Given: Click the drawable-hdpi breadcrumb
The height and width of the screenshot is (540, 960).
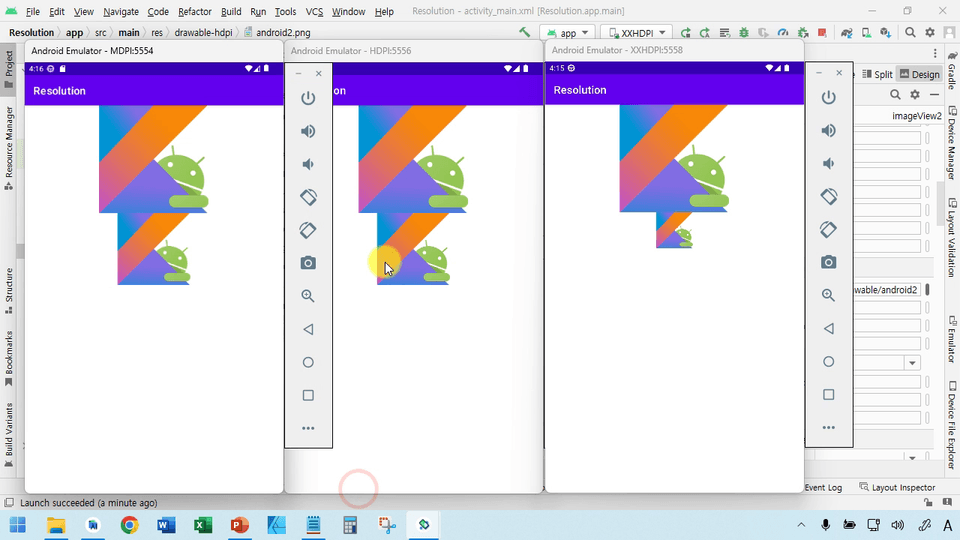Looking at the screenshot, I should (x=203, y=32).
